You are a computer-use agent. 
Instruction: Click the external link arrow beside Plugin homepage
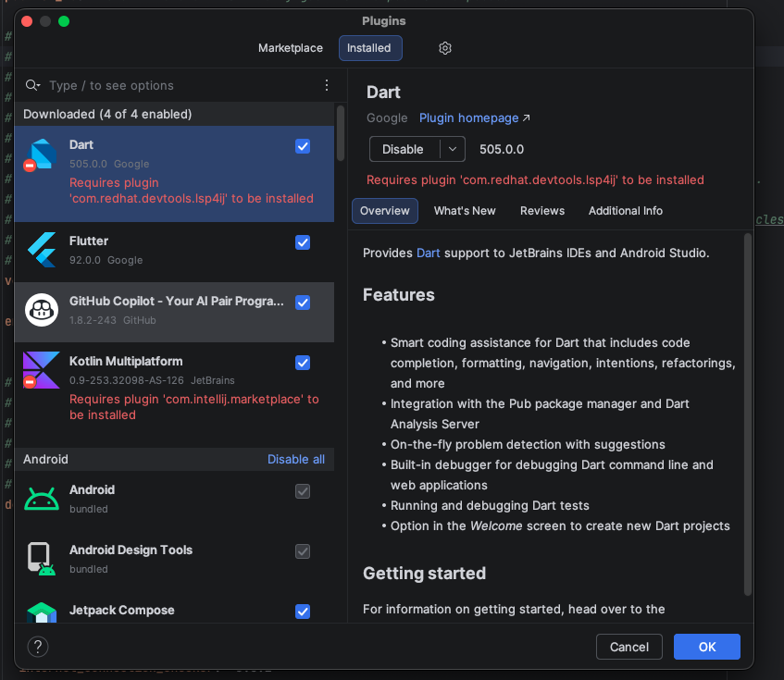(x=526, y=117)
